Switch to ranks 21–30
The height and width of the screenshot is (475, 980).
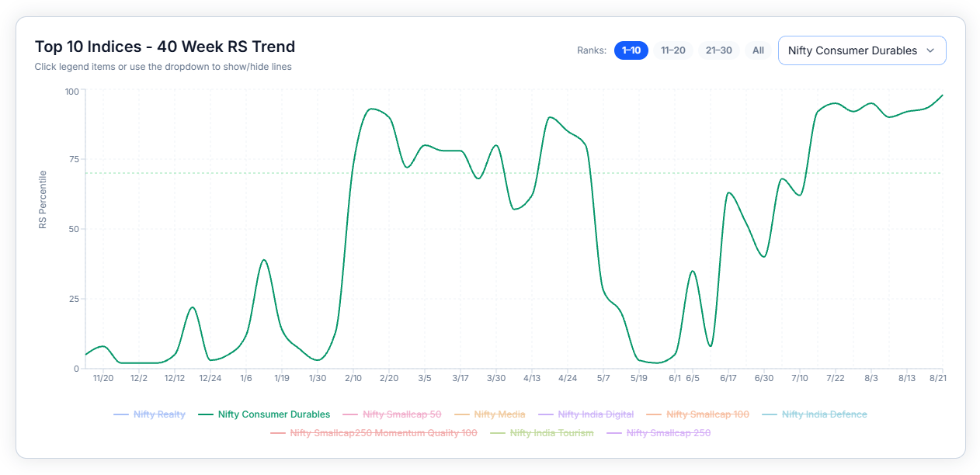click(718, 50)
